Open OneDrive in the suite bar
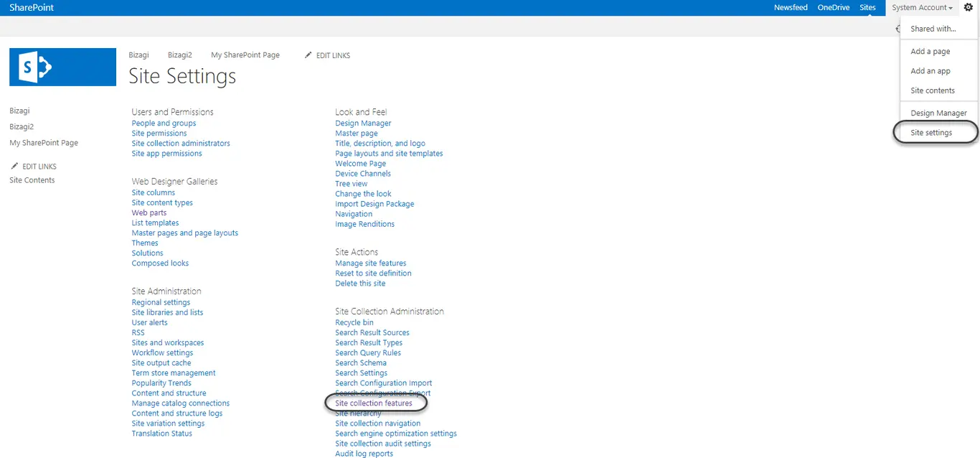Viewport: 980px width, 458px height. coord(834,7)
